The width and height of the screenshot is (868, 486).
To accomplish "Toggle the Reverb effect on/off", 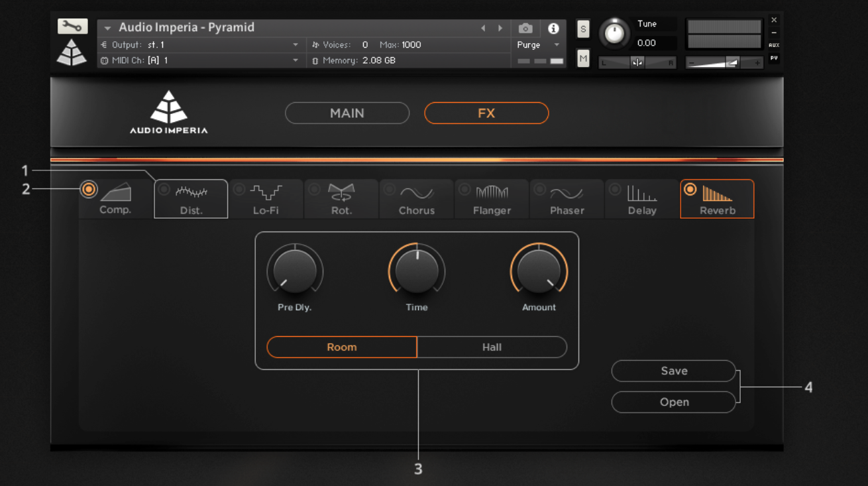I will click(690, 190).
